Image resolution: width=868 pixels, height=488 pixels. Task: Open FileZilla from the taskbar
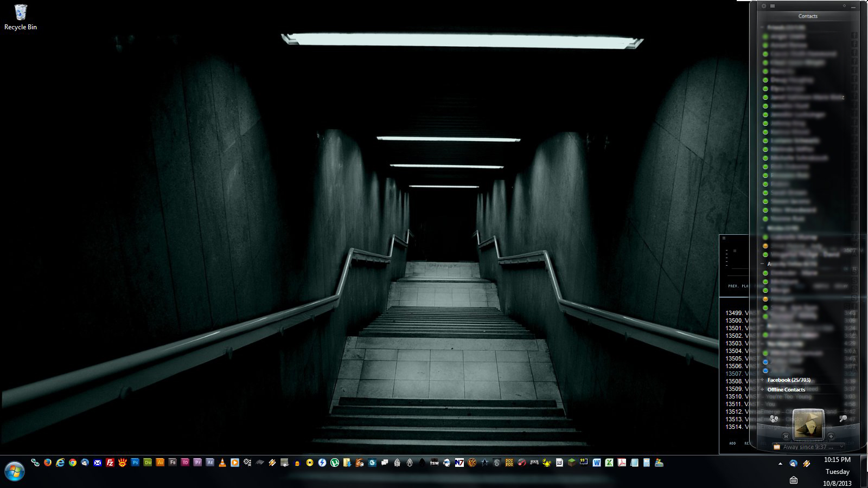(110, 463)
